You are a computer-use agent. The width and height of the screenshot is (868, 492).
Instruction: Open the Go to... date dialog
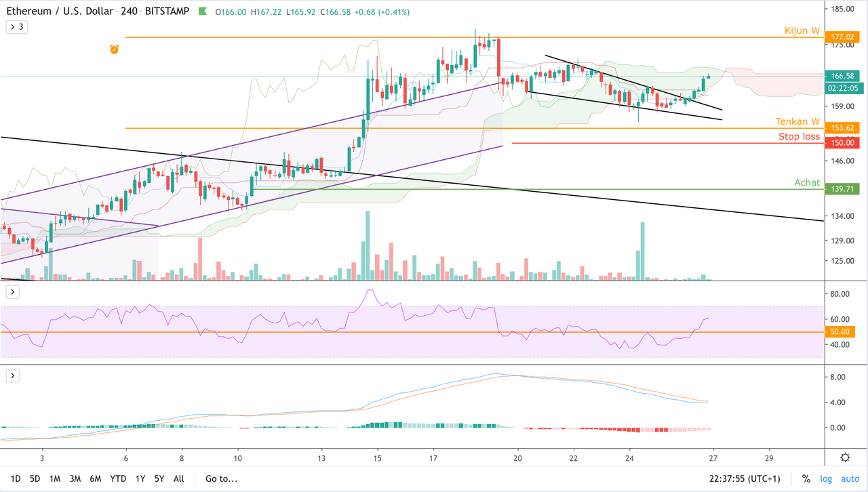pos(221,478)
